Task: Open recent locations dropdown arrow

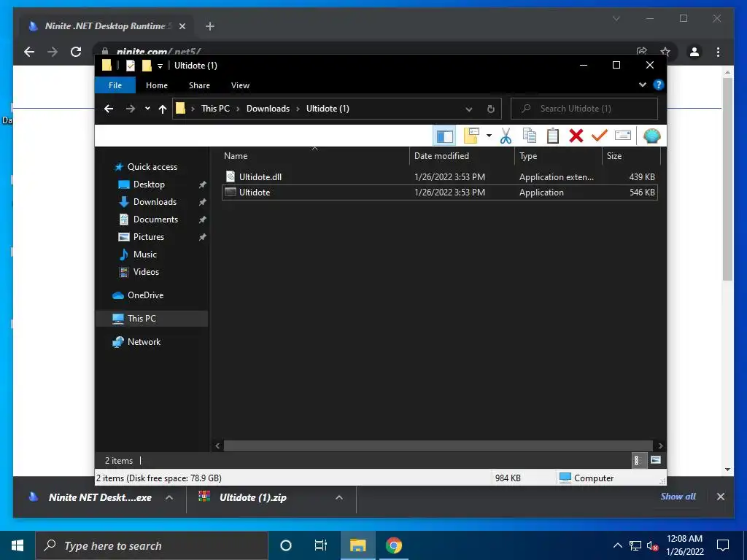Action: (x=147, y=109)
